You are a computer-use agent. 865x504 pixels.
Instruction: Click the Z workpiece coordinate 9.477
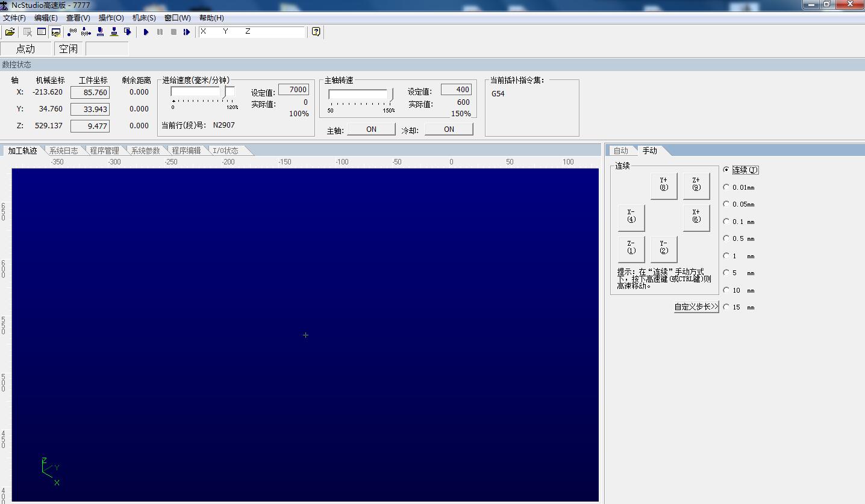click(x=90, y=126)
